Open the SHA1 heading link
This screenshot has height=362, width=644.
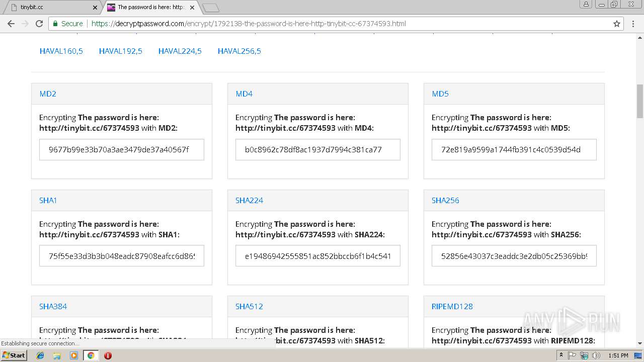(48, 200)
